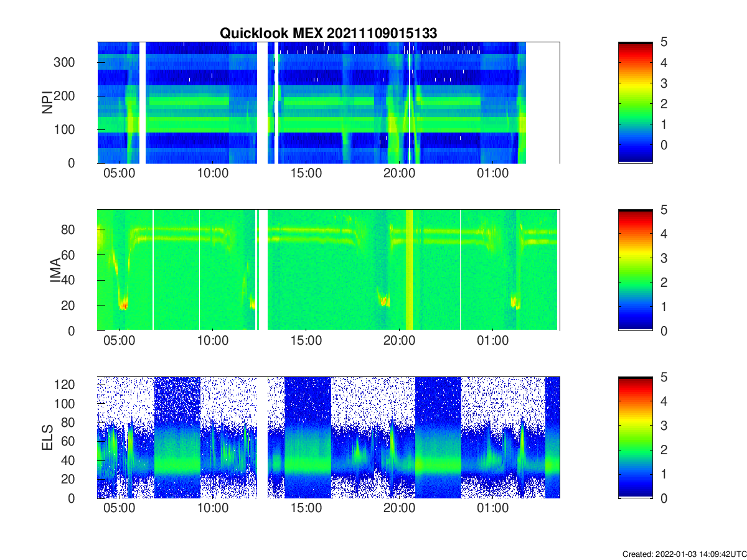Click 01:00 under the NPI panel

click(492, 174)
